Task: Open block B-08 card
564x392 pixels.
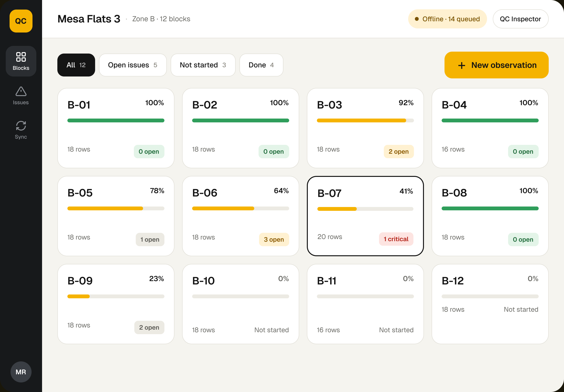Action: pyautogui.click(x=490, y=216)
